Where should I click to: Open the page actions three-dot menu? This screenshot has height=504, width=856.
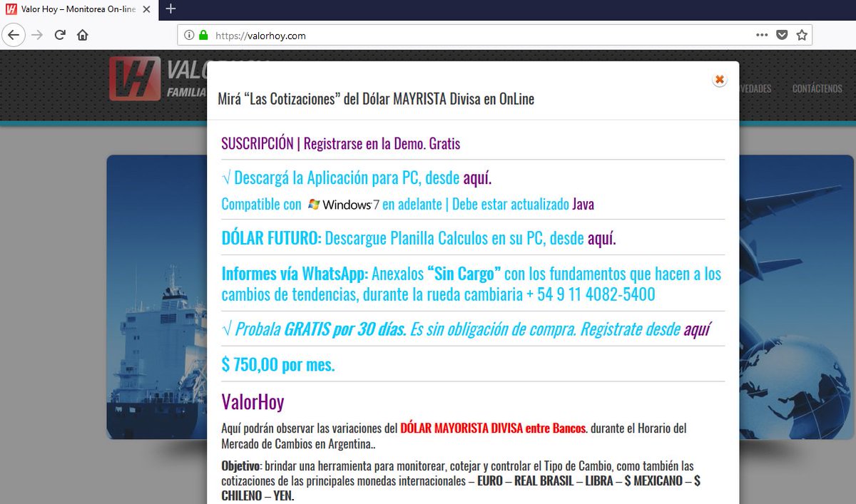762,35
